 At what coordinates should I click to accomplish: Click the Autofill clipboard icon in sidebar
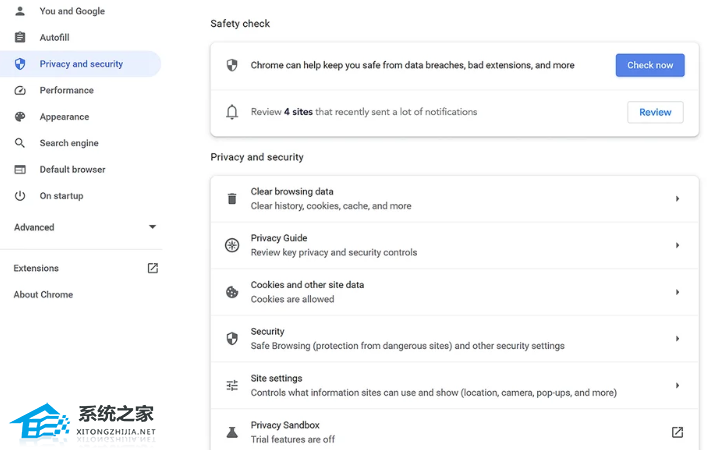[x=20, y=38]
